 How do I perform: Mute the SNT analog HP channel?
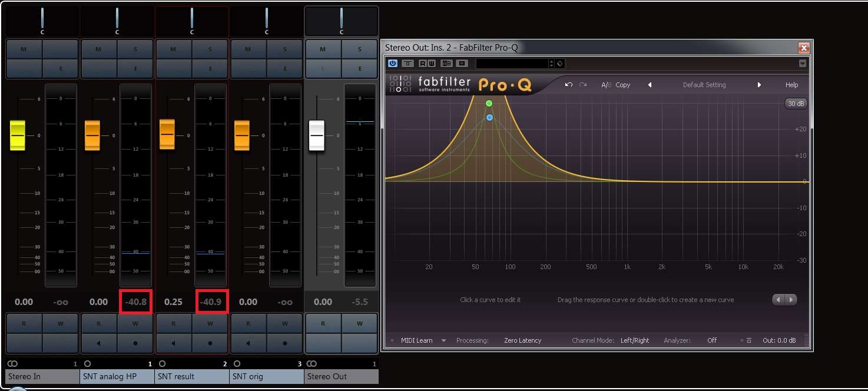(x=98, y=49)
